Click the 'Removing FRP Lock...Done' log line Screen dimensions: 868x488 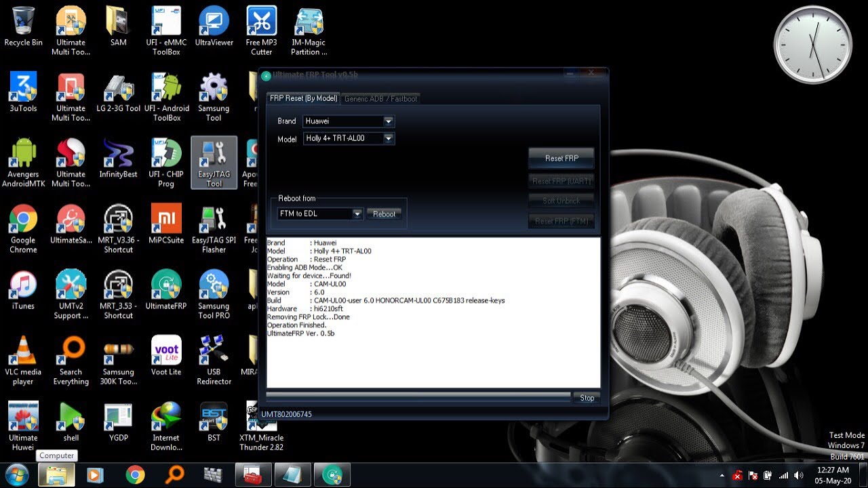tap(309, 317)
